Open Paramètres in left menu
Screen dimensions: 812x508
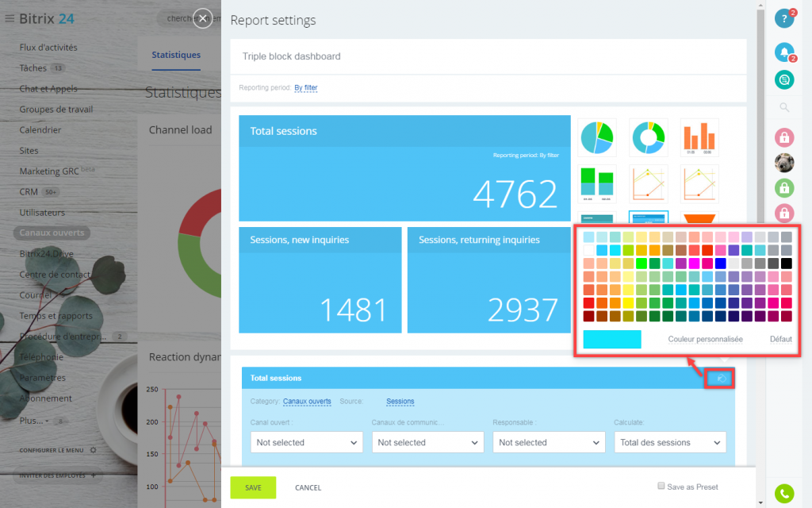coord(43,378)
